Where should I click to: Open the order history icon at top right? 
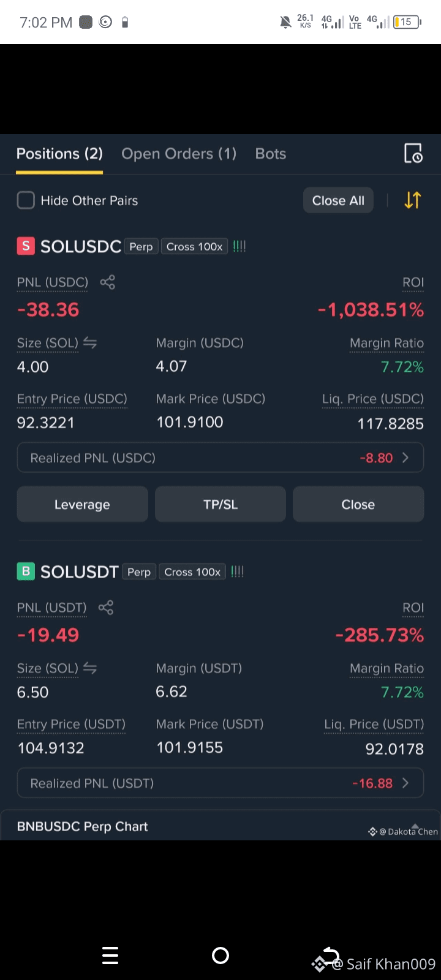tap(413, 154)
